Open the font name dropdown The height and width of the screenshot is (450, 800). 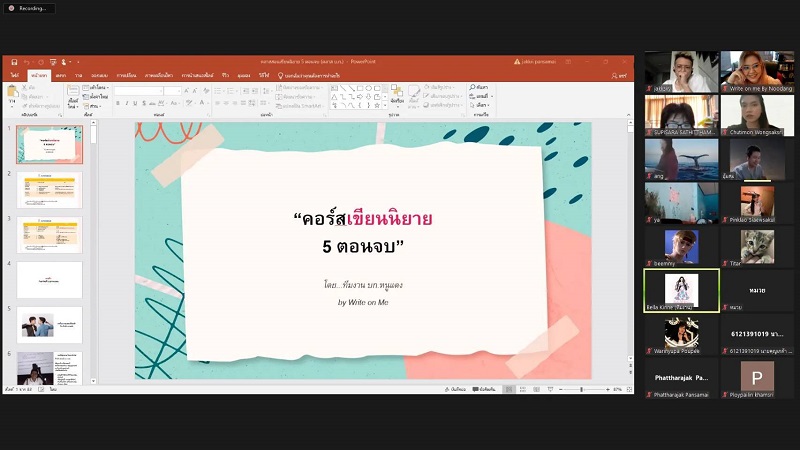pos(158,90)
